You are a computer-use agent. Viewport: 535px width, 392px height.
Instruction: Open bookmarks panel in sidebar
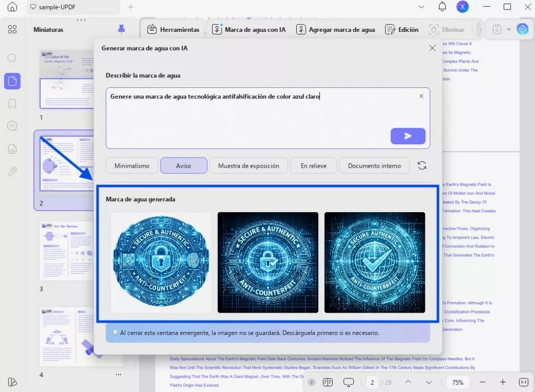pyautogui.click(x=13, y=104)
